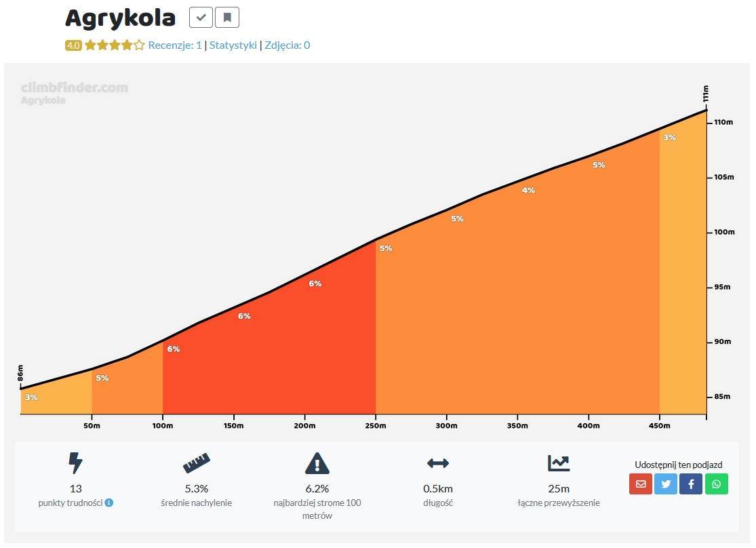
Task: Click the double arrow length icon
Action: point(438,463)
